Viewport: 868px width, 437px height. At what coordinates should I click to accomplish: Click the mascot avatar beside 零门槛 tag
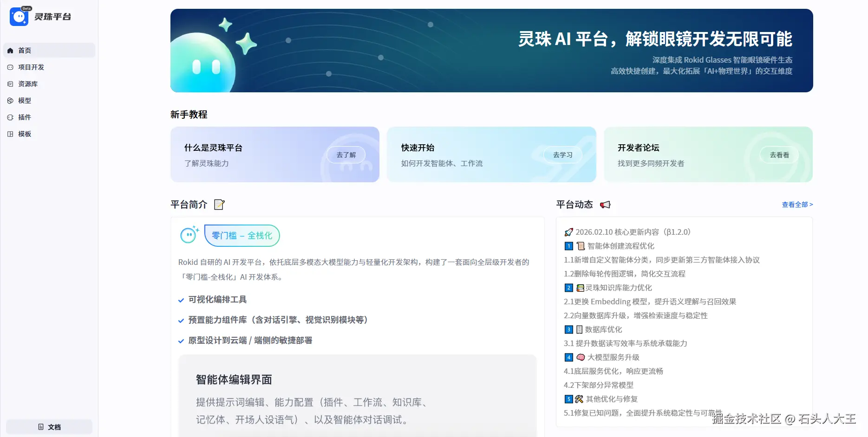point(189,235)
